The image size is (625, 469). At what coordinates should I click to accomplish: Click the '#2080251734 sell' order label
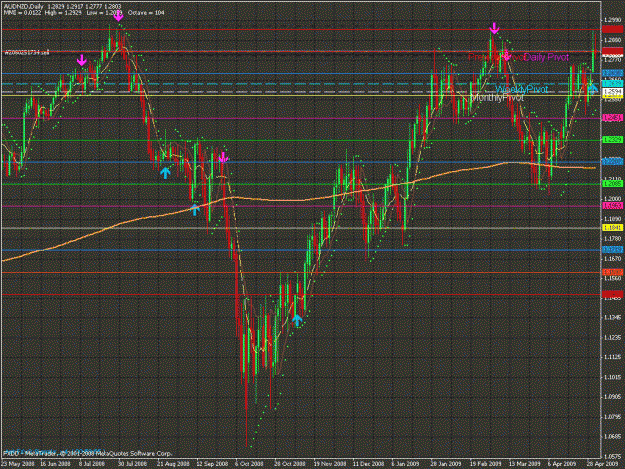(27, 52)
